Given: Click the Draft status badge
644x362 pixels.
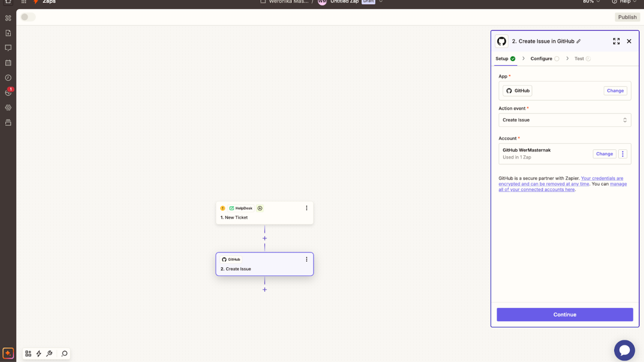Looking at the screenshot, I should [x=368, y=2].
